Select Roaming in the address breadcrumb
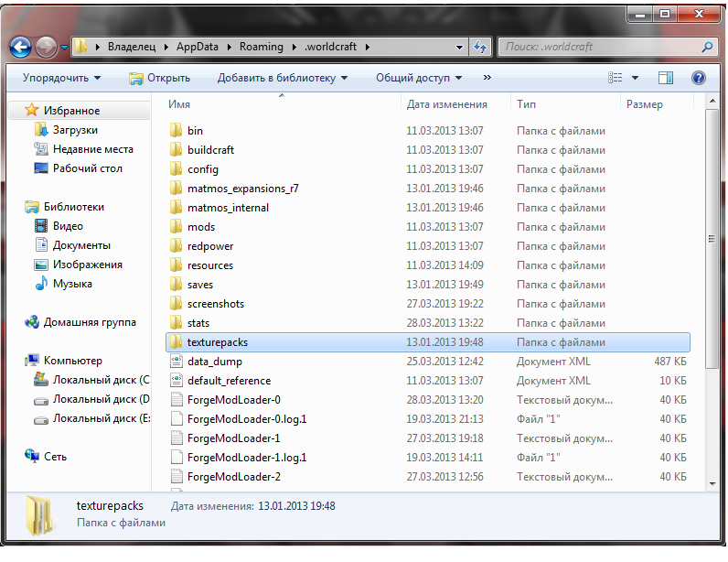This screenshot has width=728, height=562. pyautogui.click(x=262, y=47)
